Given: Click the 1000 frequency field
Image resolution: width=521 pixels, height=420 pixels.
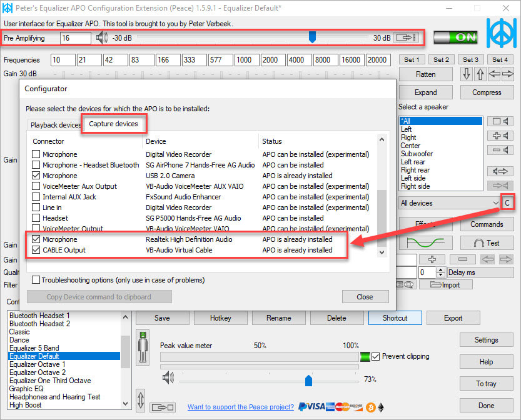Looking at the screenshot, I should click(x=246, y=60).
